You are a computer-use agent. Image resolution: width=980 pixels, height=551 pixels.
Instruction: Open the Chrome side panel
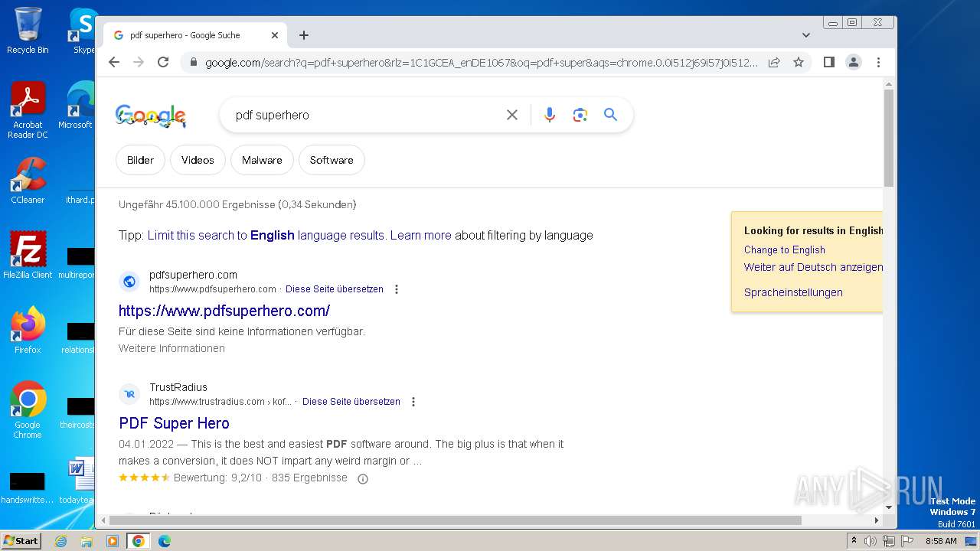(829, 62)
